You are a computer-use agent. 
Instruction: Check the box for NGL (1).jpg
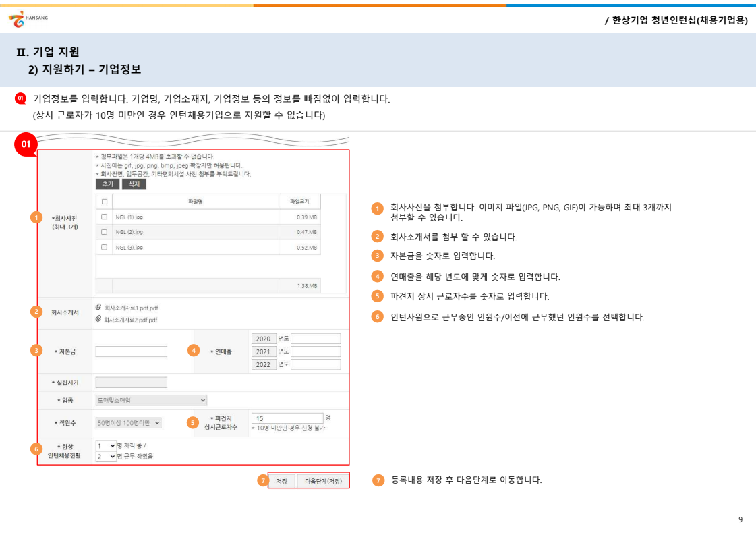(x=104, y=217)
